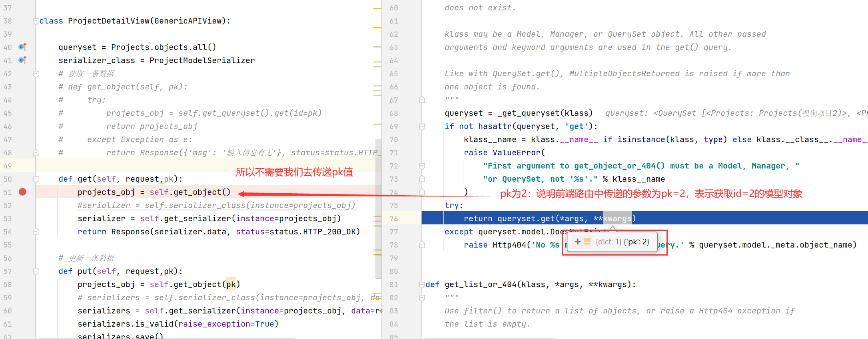Click 'Projects.objects.all()' on line 40
This screenshot has width=868, height=339.
164,47
